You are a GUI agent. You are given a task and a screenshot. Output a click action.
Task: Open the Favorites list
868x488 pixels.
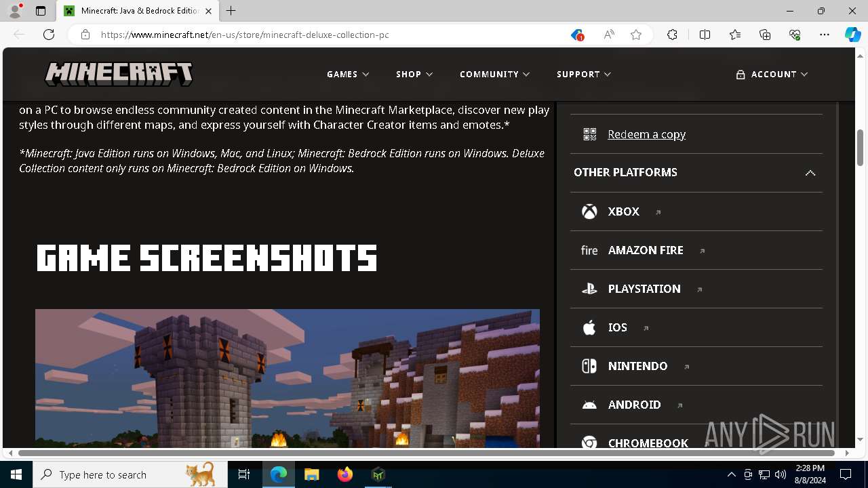[x=735, y=35]
